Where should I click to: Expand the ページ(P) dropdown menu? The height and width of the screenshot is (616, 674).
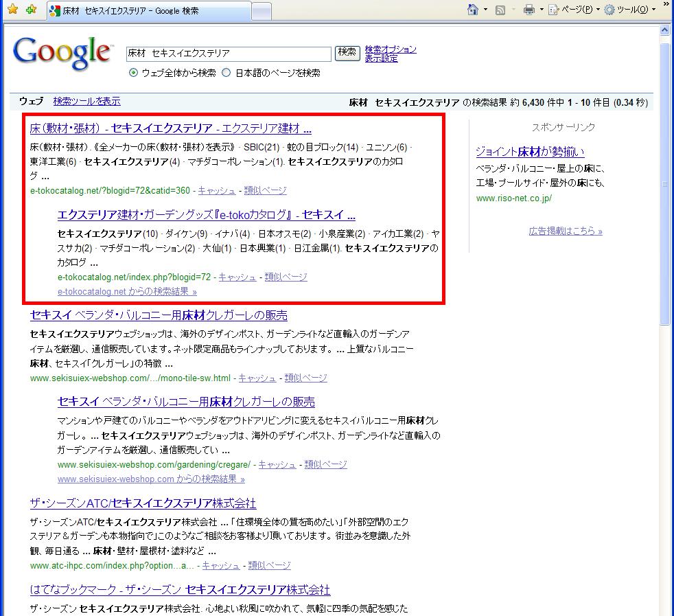(574, 10)
